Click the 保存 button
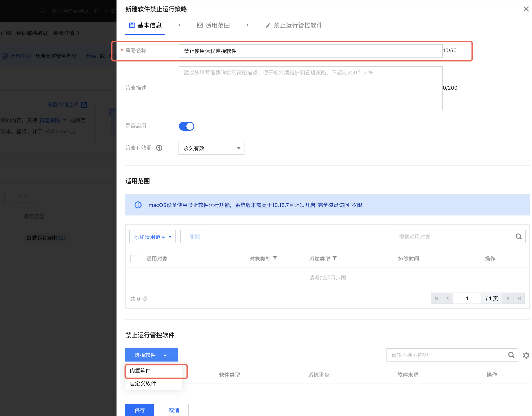 pos(140,410)
